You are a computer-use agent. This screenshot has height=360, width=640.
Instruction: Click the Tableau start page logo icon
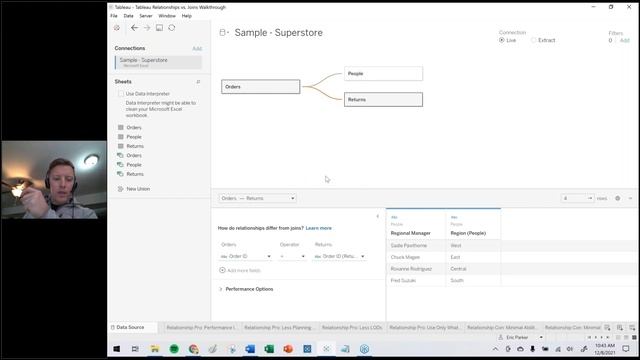(x=117, y=28)
